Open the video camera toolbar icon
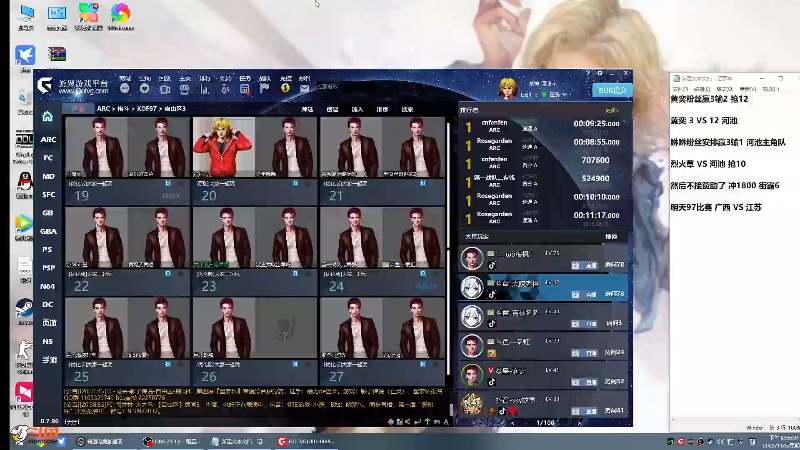Screen dimensions: 800x450 [x=164, y=89]
